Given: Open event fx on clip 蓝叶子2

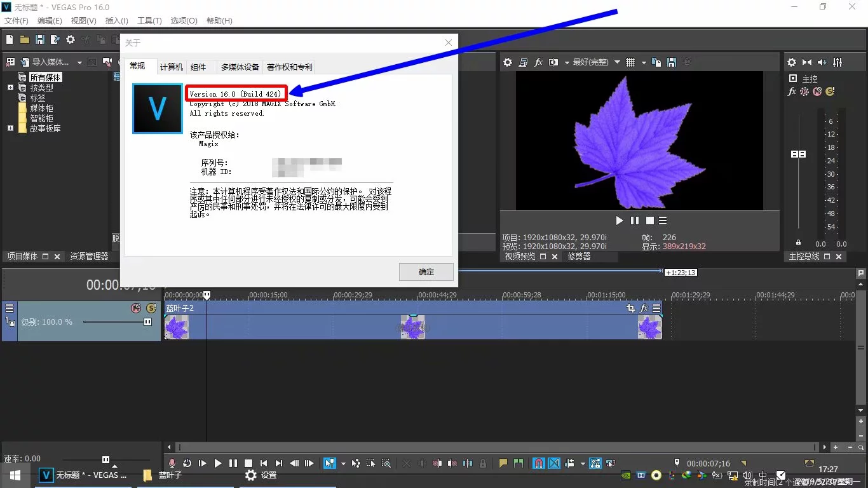Looking at the screenshot, I should tap(644, 308).
